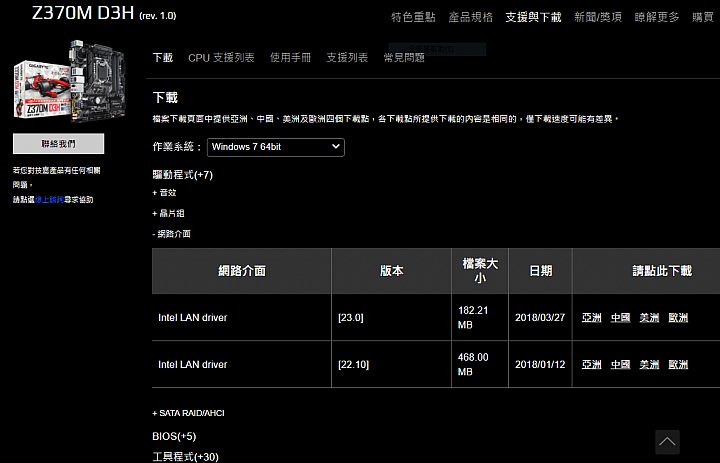Click the 下載 section heading
Viewport: 720px width, 463px height.
click(165, 97)
